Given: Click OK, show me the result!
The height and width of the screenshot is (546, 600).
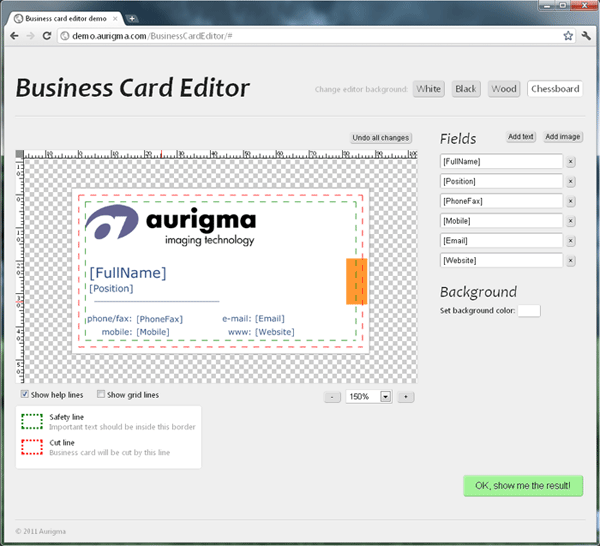Looking at the screenshot, I should tap(523, 486).
